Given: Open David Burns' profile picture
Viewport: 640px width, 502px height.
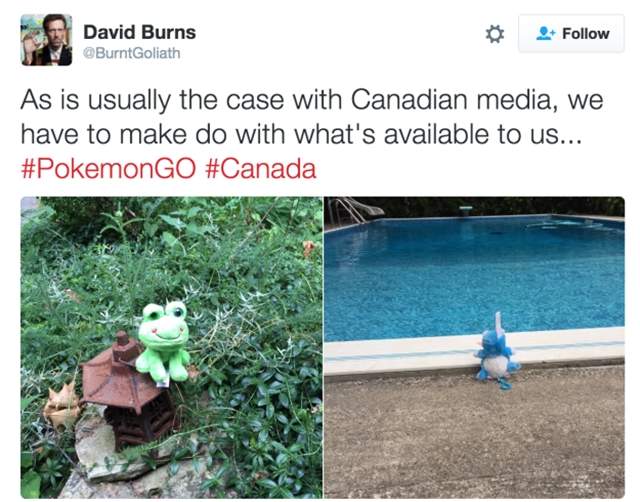Looking at the screenshot, I should [x=47, y=40].
